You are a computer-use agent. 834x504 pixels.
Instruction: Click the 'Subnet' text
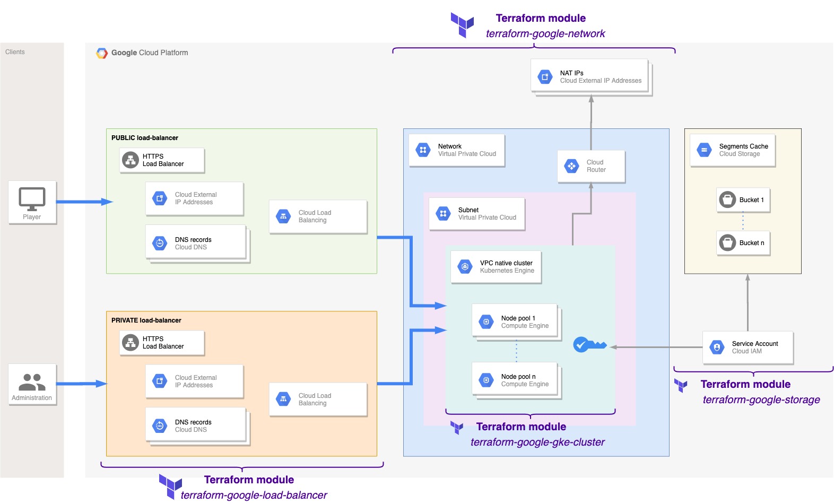[x=468, y=210]
